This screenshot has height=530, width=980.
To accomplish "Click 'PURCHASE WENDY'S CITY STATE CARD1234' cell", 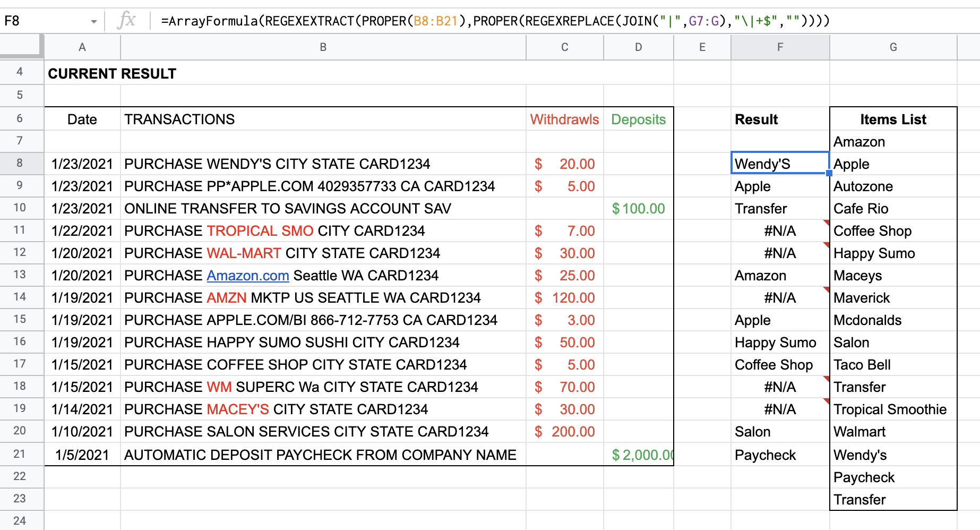I will (323, 164).
